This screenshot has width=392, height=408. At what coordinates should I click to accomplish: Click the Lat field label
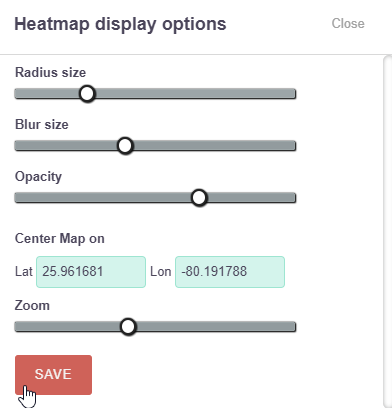[24, 271]
